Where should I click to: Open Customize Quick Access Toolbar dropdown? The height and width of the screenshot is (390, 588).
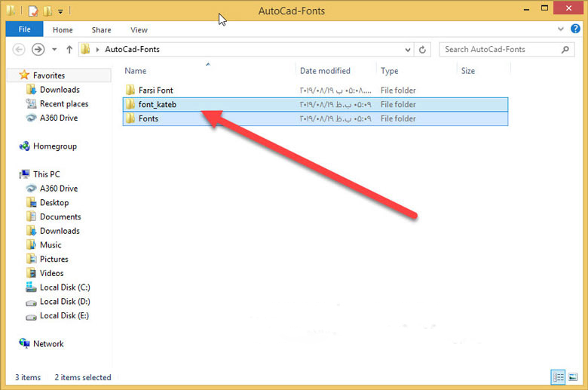click(60, 11)
